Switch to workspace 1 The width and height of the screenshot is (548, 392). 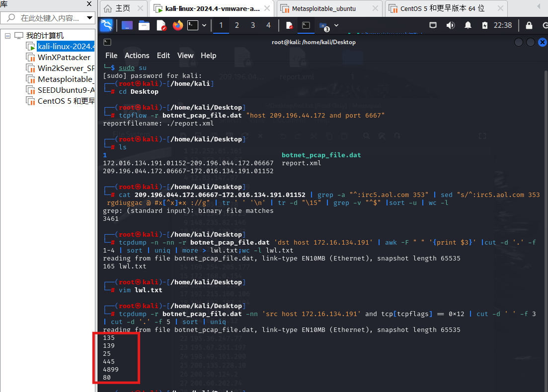(221, 25)
